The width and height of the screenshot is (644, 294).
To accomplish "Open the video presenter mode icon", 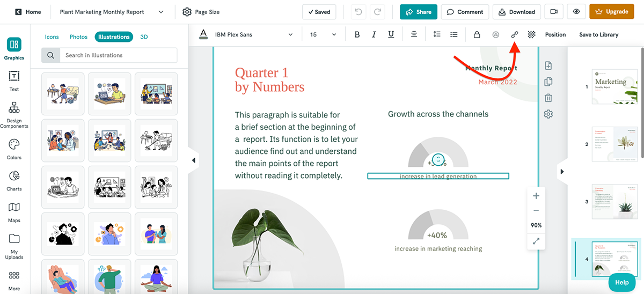I will (553, 12).
